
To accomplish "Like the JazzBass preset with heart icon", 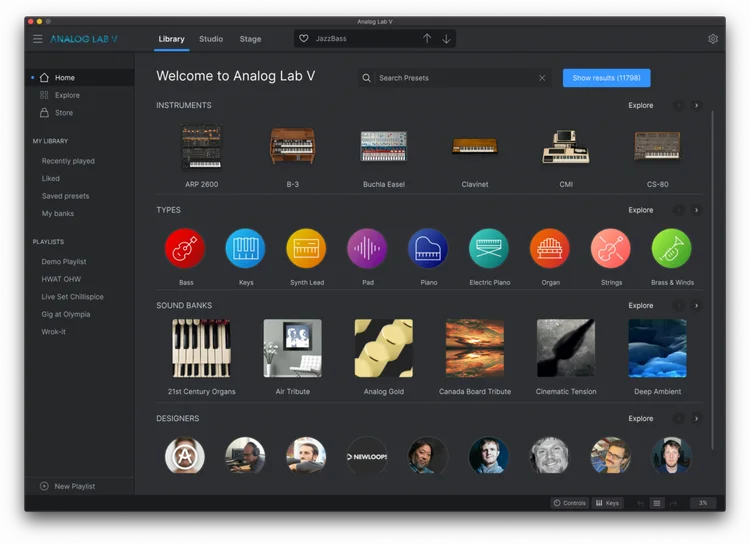I will click(x=304, y=39).
